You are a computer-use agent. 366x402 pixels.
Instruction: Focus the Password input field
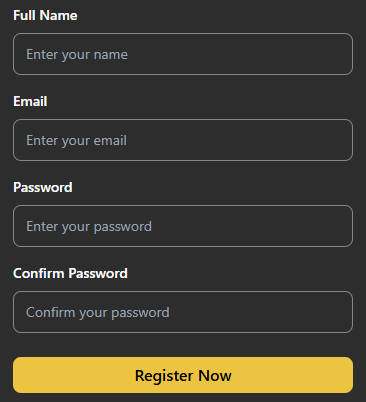(183, 226)
